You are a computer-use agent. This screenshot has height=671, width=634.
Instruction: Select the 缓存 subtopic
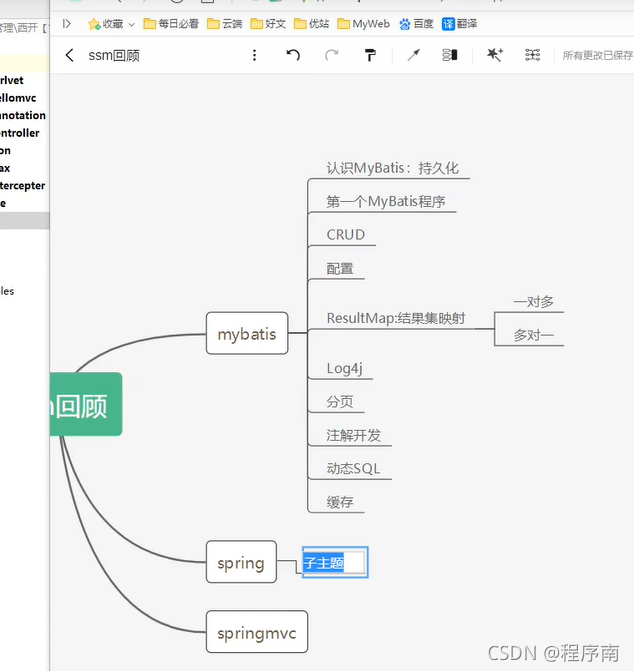tap(340, 502)
